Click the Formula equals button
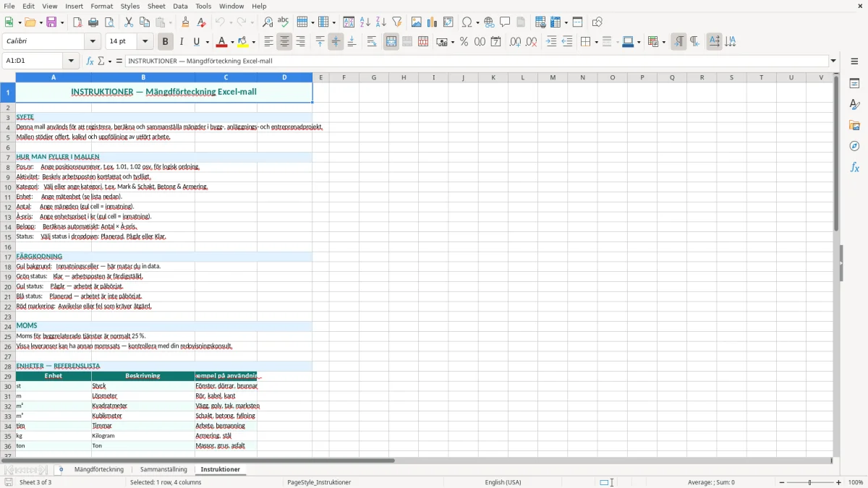 click(119, 61)
